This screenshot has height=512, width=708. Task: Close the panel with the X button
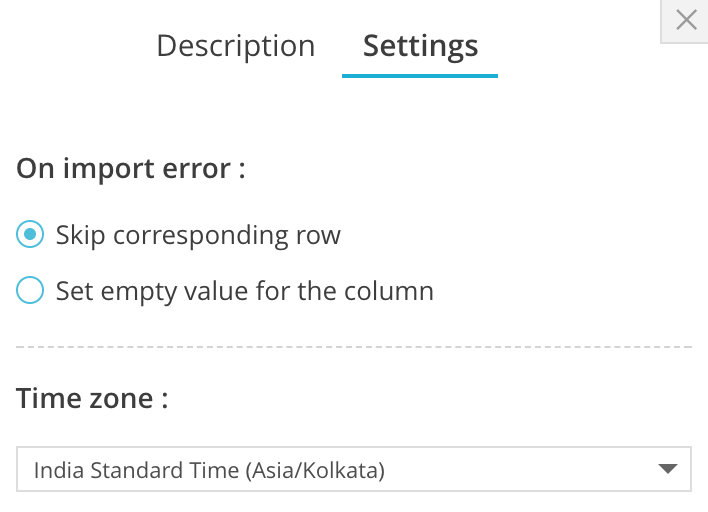(x=686, y=20)
